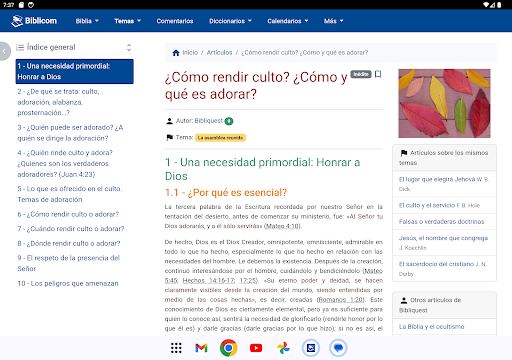Bookmark this article with the bookmark icon
The image size is (512, 360).
tap(378, 74)
